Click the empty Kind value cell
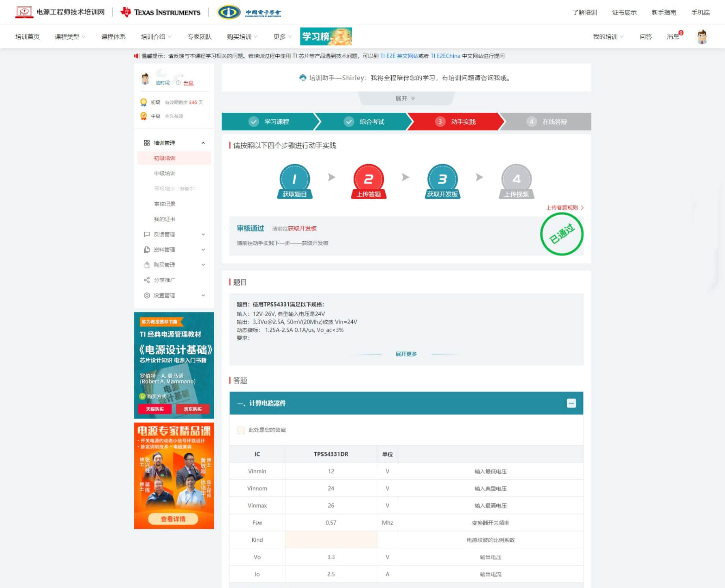725x588 pixels. coord(331,540)
